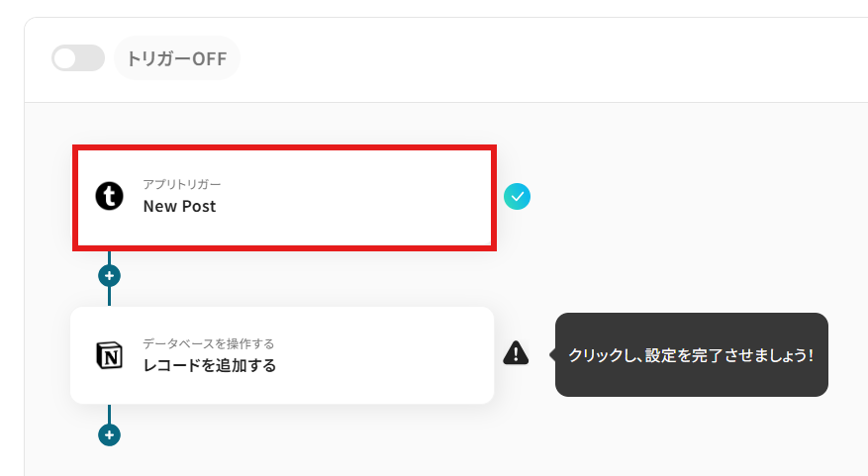Screen dimensions: 868x476
Task: Click the teal completed checkmark icon
Action: [517, 197]
